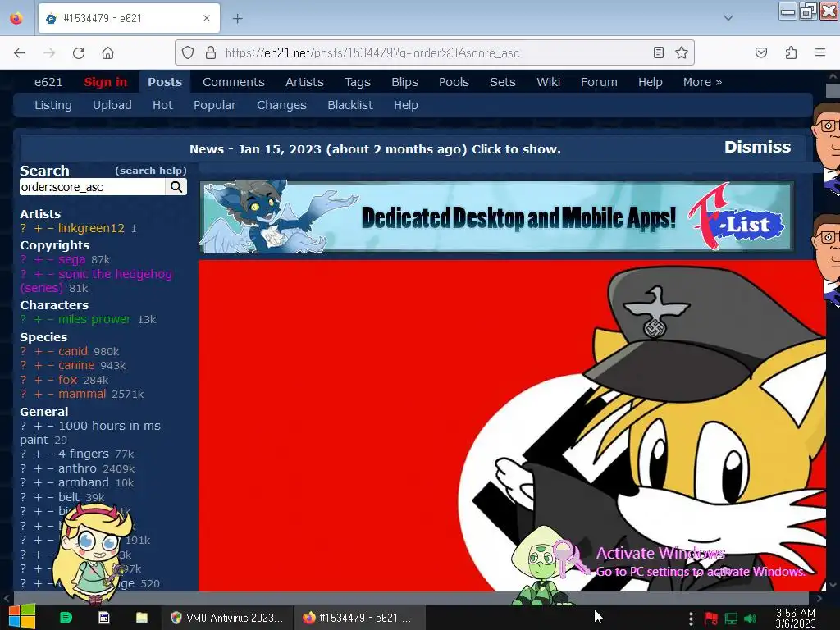
Task: Click the green taskbar app icon
Action: (66, 618)
